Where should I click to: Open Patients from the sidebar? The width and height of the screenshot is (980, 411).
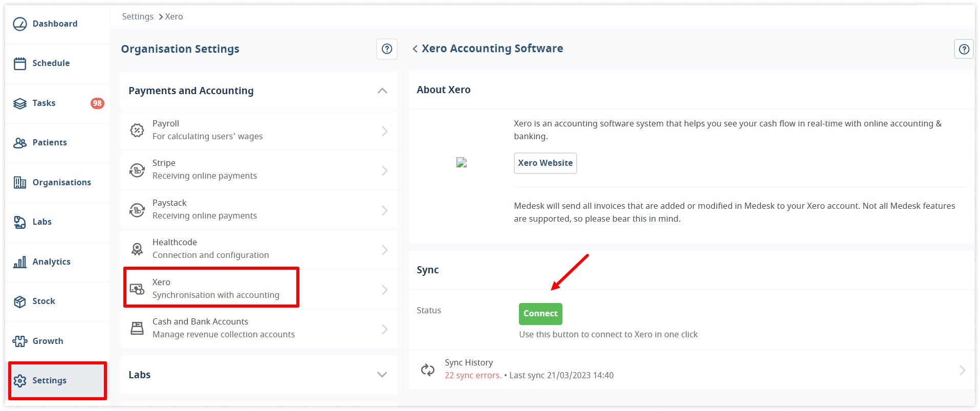(x=57, y=143)
